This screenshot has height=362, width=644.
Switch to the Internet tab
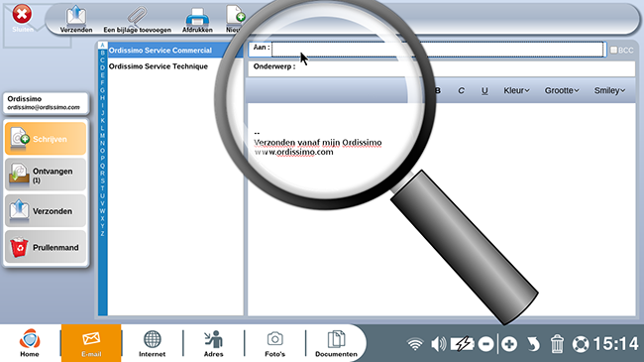click(x=152, y=343)
